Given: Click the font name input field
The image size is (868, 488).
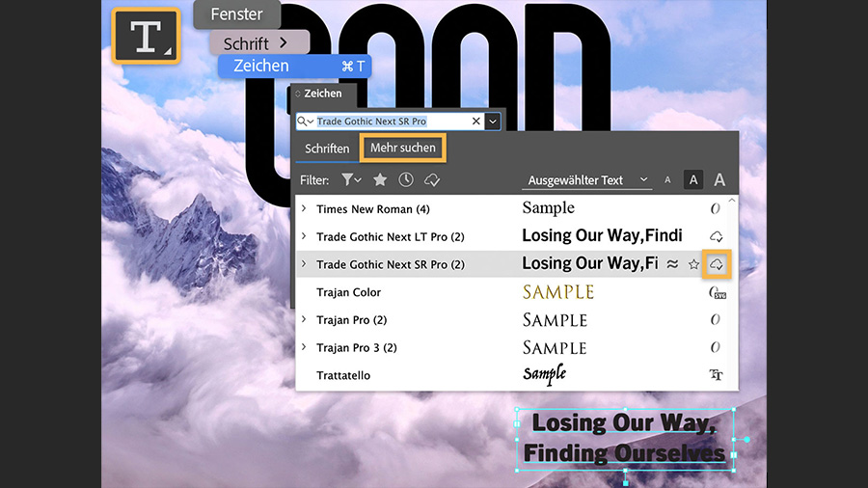Looking at the screenshot, I should (x=391, y=122).
